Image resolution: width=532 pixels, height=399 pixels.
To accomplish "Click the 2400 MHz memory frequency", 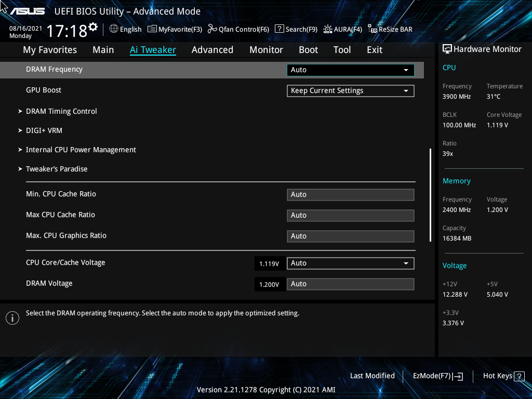I will 456,210.
